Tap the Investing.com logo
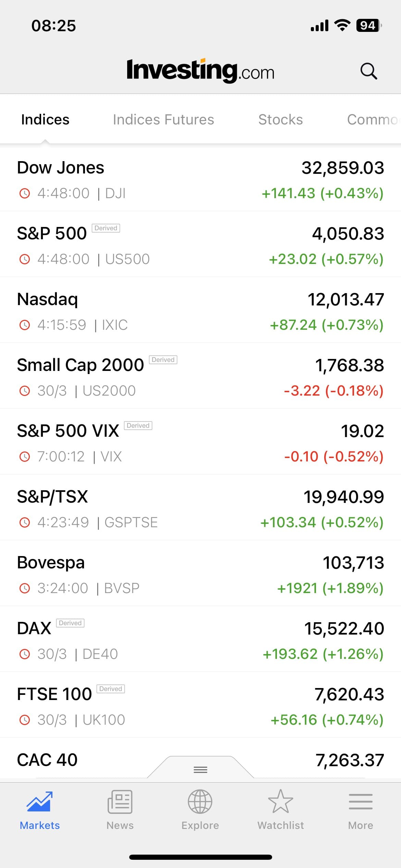The image size is (401, 868). pyautogui.click(x=200, y=71)
